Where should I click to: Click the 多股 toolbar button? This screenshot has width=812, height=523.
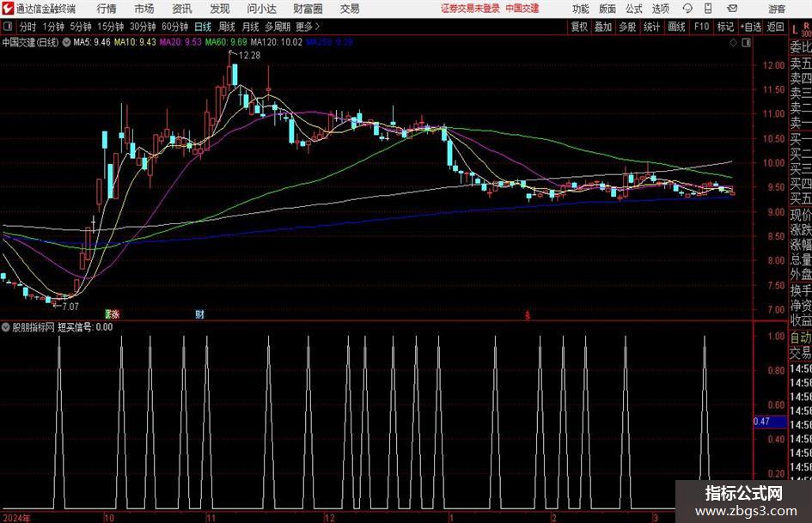627,27
